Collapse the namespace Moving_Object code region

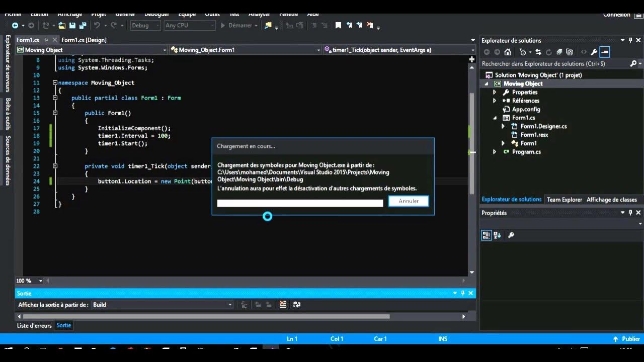pos(55,82)
